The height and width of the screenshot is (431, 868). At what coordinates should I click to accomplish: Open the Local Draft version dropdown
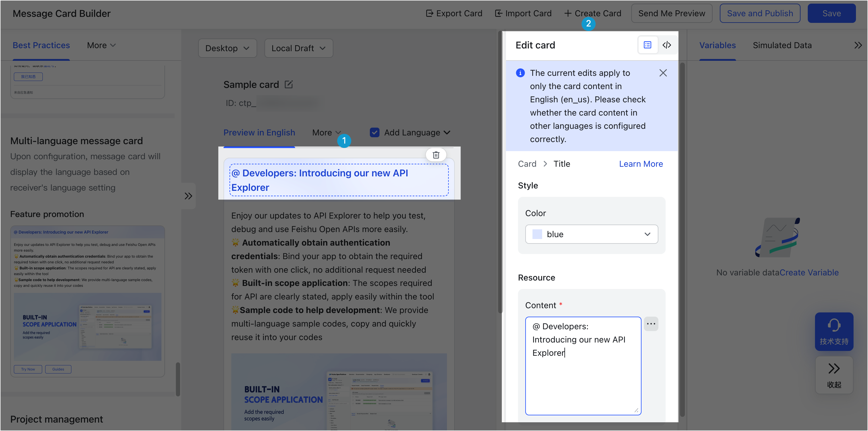pos(298,48)
